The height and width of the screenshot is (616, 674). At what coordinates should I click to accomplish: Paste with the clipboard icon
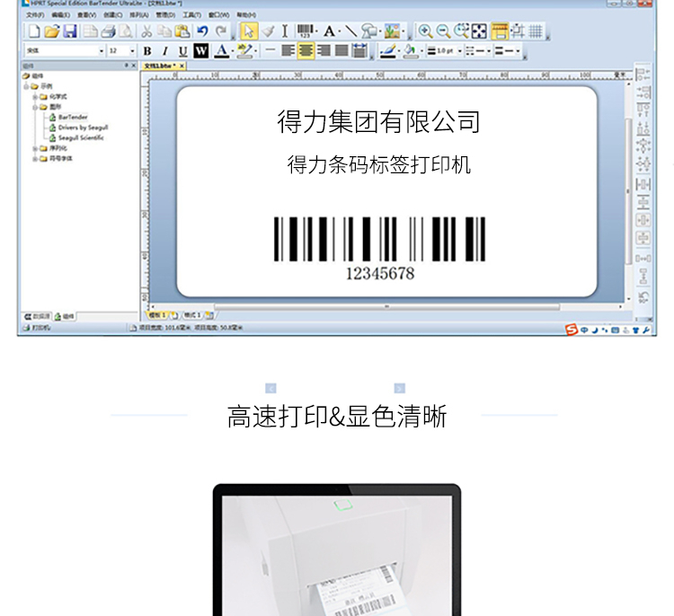pos(182,31)
